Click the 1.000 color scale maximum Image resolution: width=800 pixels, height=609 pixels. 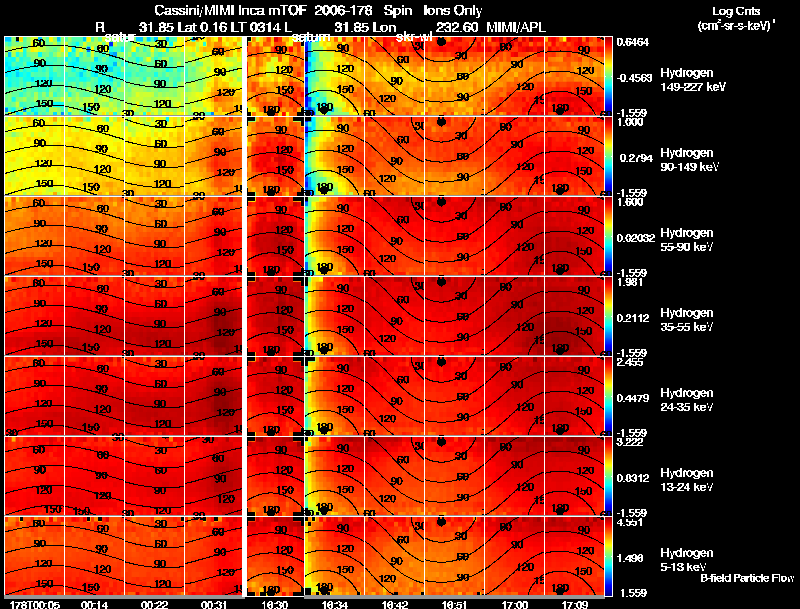631,122
